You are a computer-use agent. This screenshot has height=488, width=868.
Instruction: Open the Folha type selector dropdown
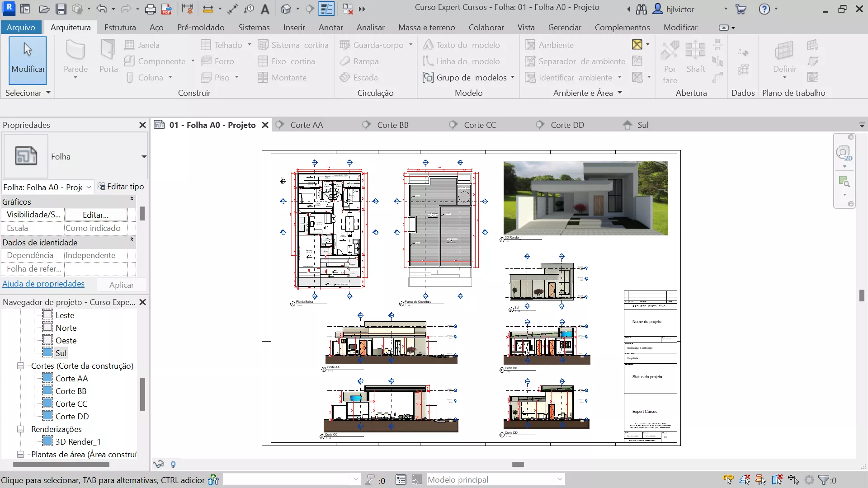(144, 157)
